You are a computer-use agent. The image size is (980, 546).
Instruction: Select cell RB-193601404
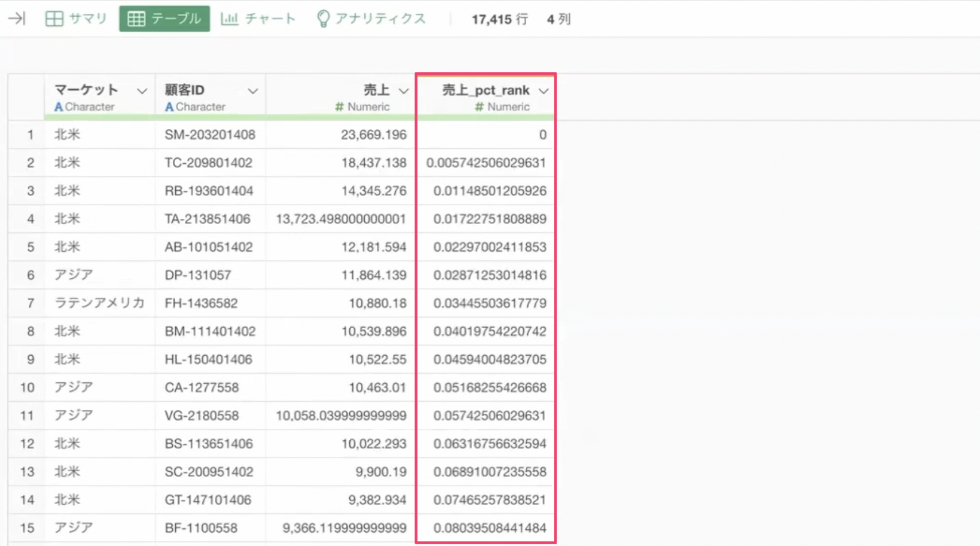[210, 191]
